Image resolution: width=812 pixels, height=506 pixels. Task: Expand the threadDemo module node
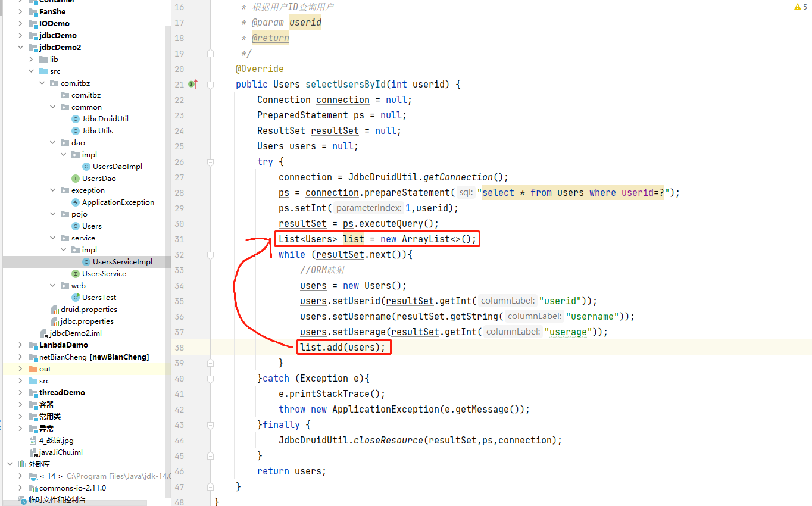click(x=20, y=393)
